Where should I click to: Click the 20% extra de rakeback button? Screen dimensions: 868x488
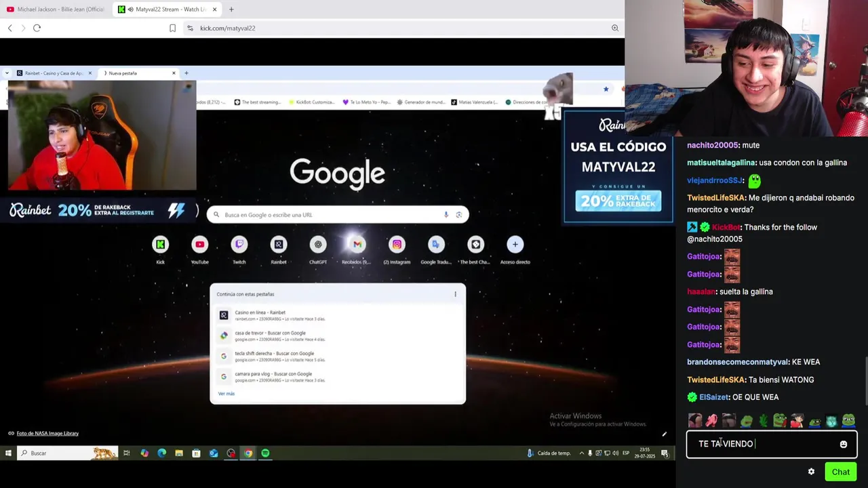pyautogui.click(x=618, y=201)
